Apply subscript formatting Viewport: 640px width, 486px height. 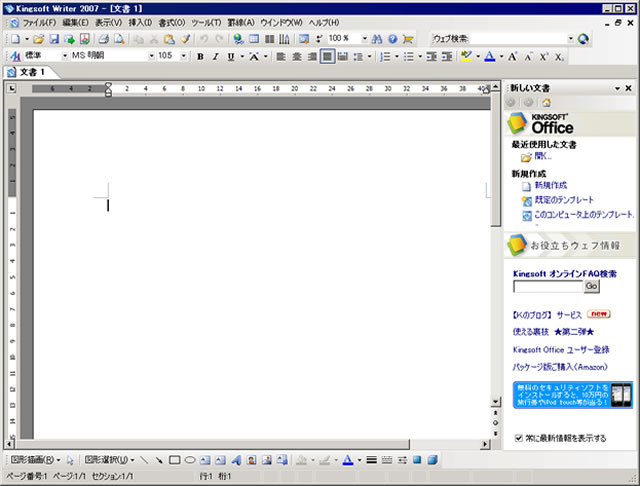(x=559, y=57)
